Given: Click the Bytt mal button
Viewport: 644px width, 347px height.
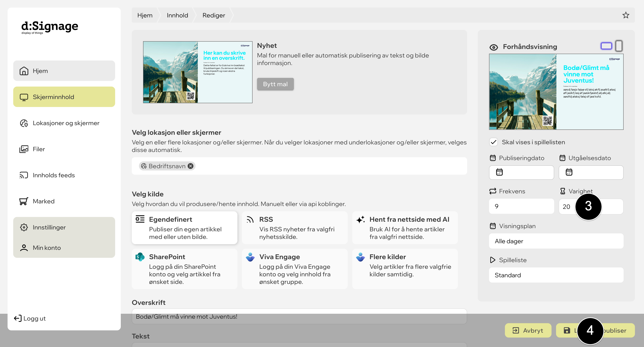Looking at the screenshot, I should coord(275,84).
